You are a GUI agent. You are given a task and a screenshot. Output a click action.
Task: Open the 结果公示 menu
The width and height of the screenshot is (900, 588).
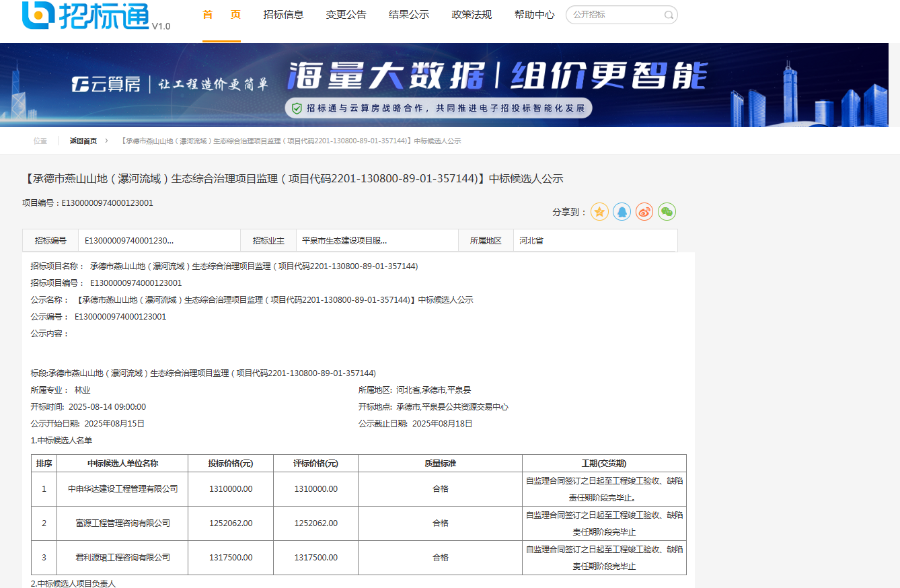point(409,15)
